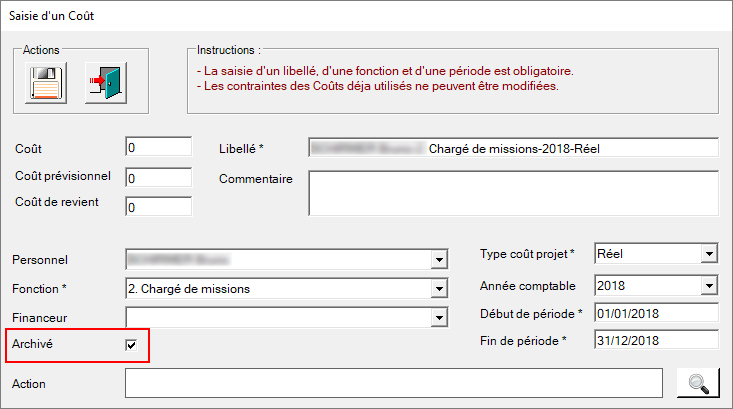
Task: Click the Coût input field
Action: pyautogui.click(x=158, y=147)
